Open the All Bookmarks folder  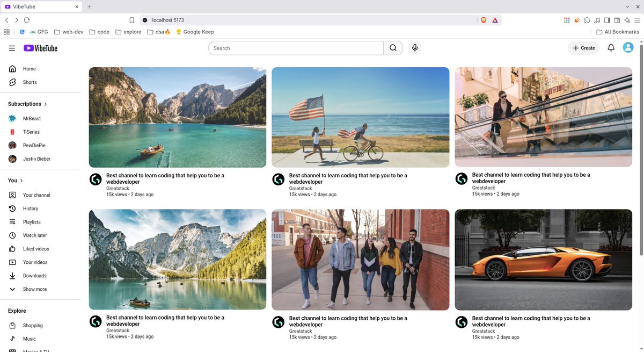tap(618, 32)
